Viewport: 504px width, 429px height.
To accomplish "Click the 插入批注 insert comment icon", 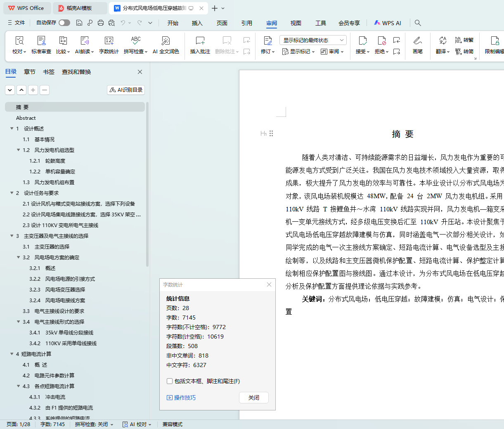I will point(200,41).
